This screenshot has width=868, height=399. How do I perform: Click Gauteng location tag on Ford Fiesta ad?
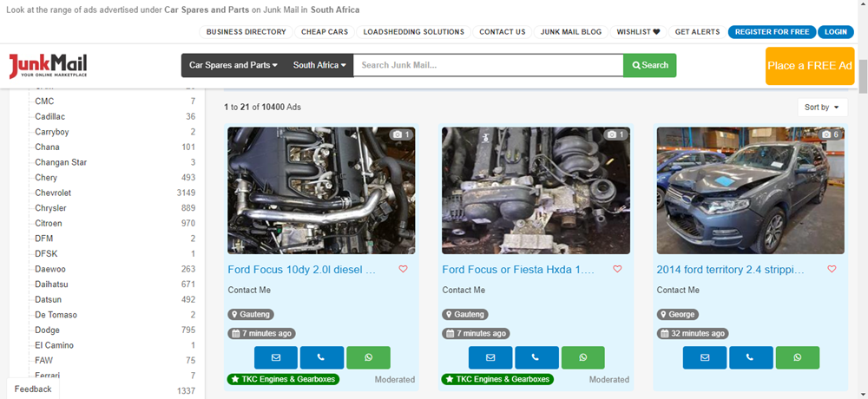[465, 314]
